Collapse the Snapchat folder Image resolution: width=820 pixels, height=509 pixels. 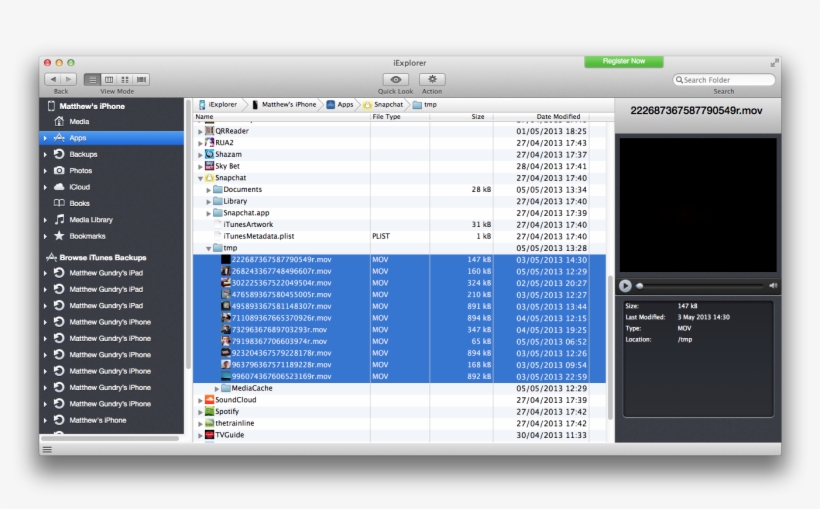201,178
